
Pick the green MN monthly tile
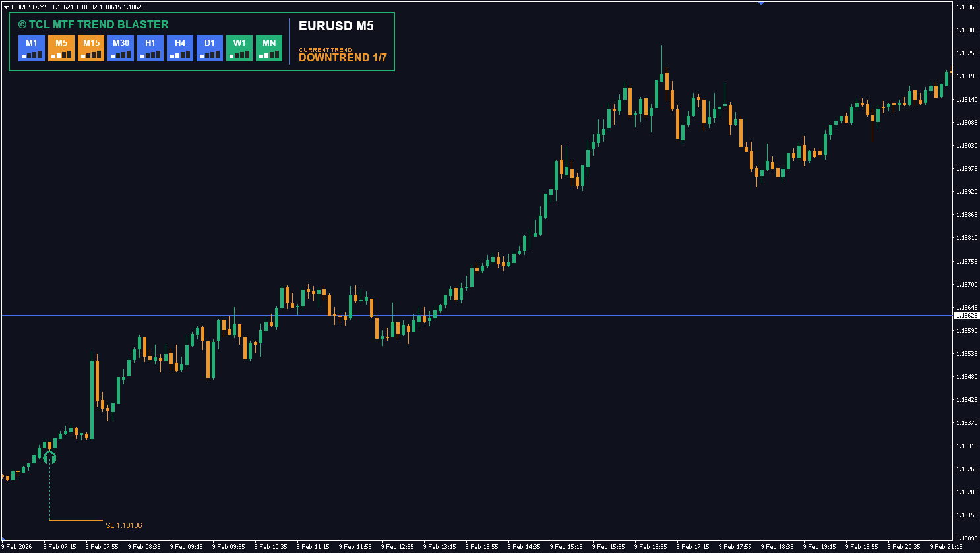click(269, 48)
